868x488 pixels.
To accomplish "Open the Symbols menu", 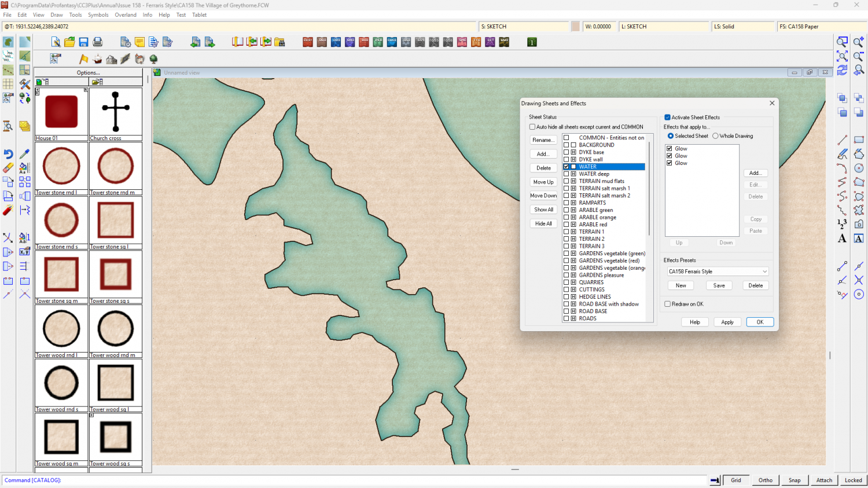I will pos(98,15).
